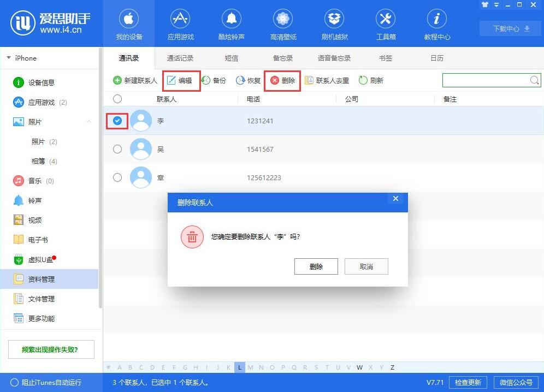The width and height of the screenshot is (544, 392).
Task: Open 我的设备 section
Action: tap(129, 24)
